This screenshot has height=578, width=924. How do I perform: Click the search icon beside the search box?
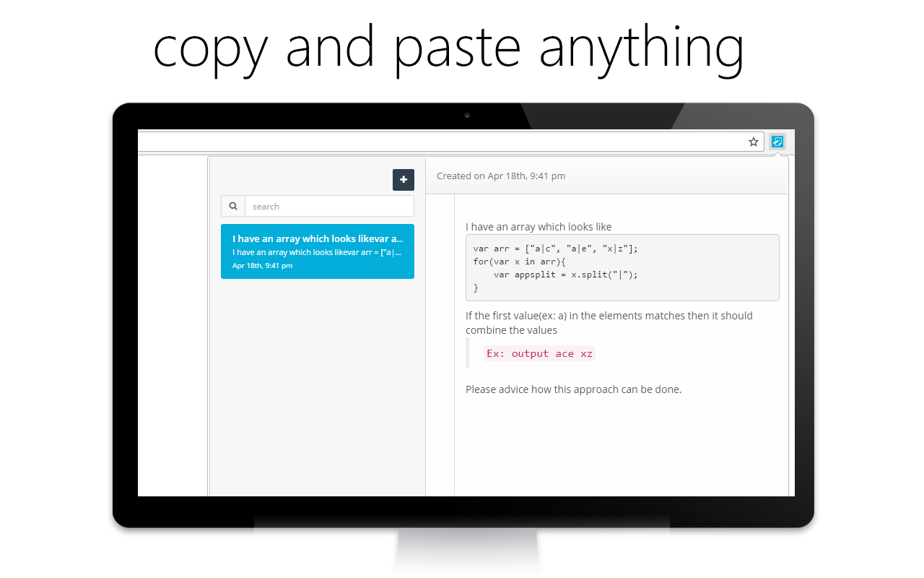coord(232,206)
